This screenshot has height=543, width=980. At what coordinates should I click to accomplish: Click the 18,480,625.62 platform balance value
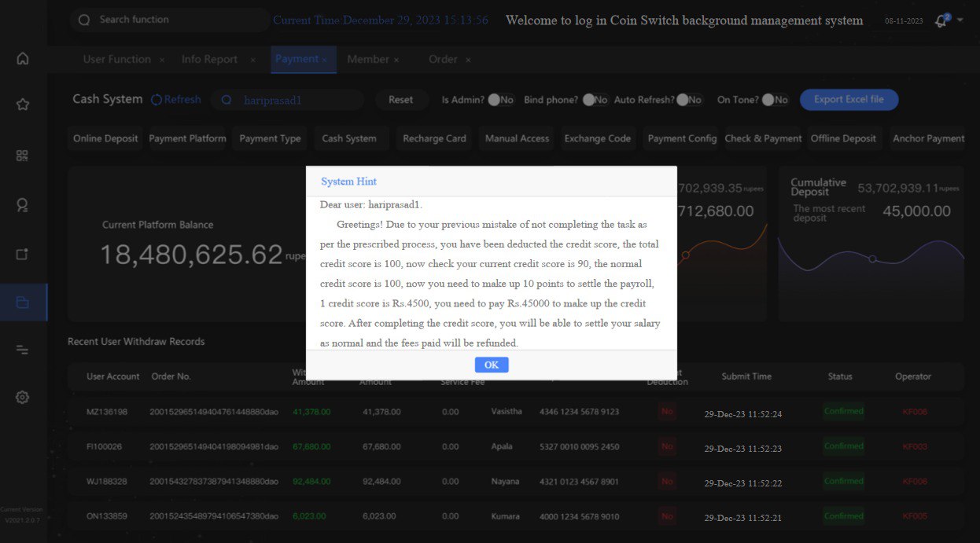pos(191,255)
